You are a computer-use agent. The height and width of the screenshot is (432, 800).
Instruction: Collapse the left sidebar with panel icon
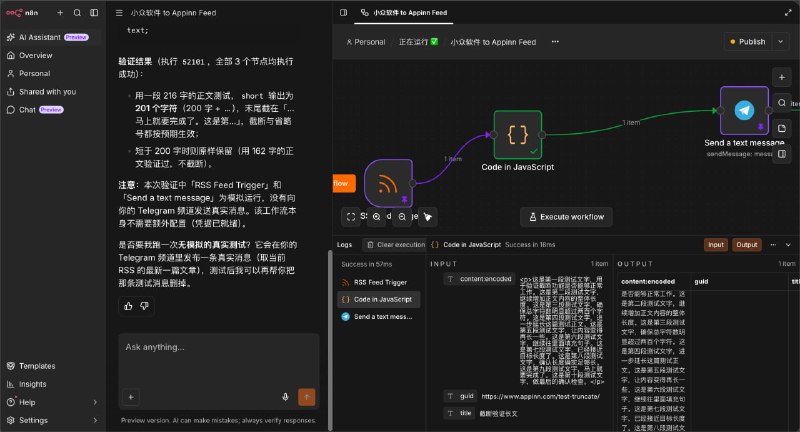point(94,13)
